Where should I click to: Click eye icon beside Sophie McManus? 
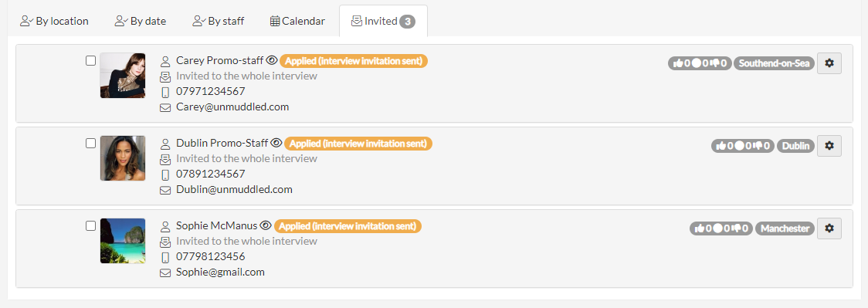tap(266, 225)
